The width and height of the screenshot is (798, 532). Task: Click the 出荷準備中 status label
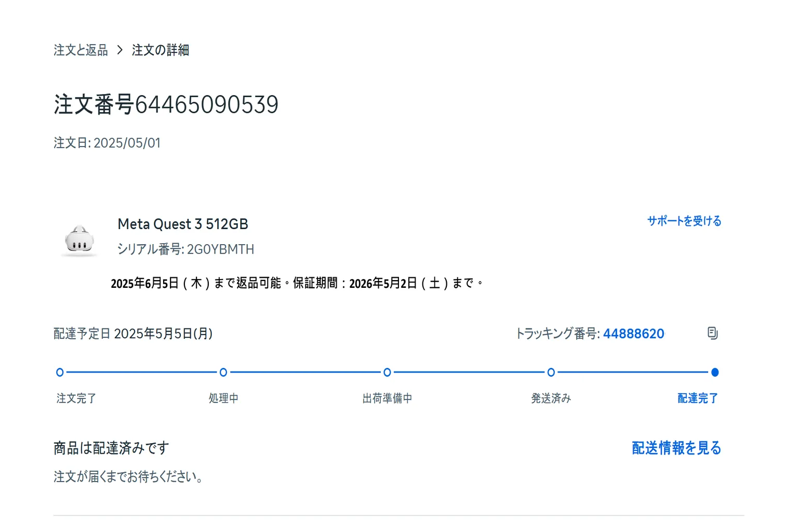(387, 398)
